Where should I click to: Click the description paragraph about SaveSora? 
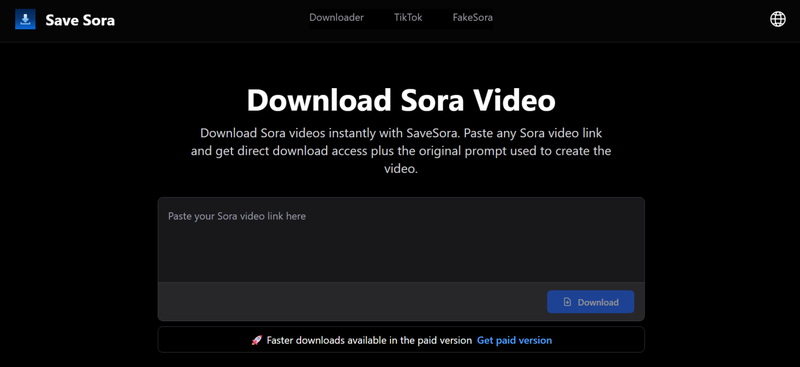pyautogui.click(x=401, y=151)
